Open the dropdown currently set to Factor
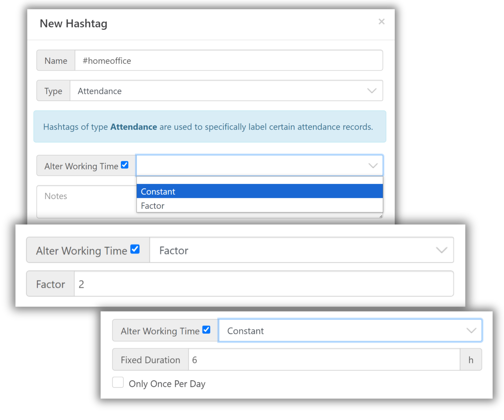Screen dimensions: 504x420 coord(288,250)
